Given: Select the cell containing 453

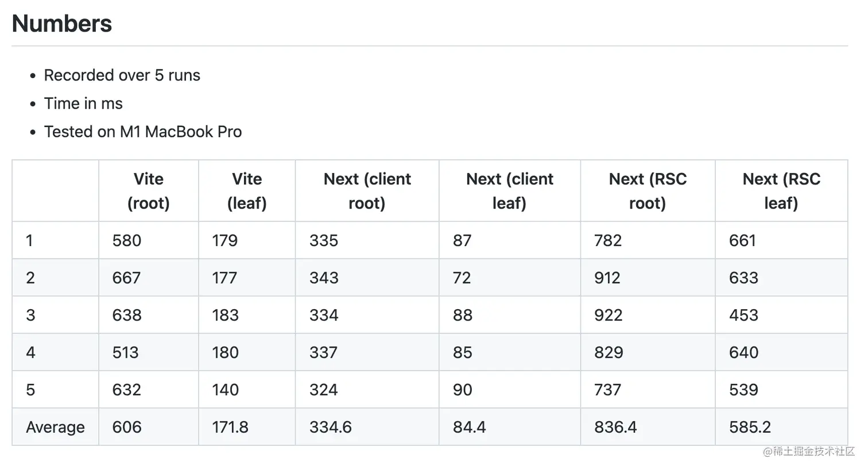Looking at the screenshot, I should click(x=743, y=315).
